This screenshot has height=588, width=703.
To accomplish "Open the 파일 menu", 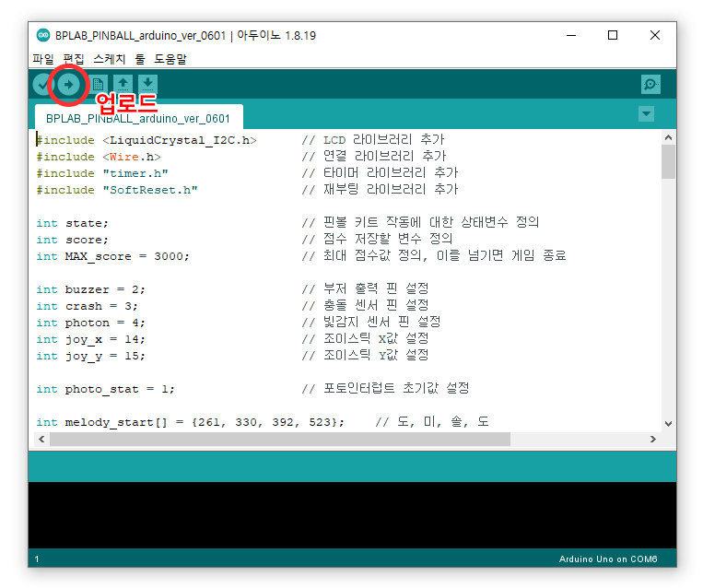I will 43,59.
